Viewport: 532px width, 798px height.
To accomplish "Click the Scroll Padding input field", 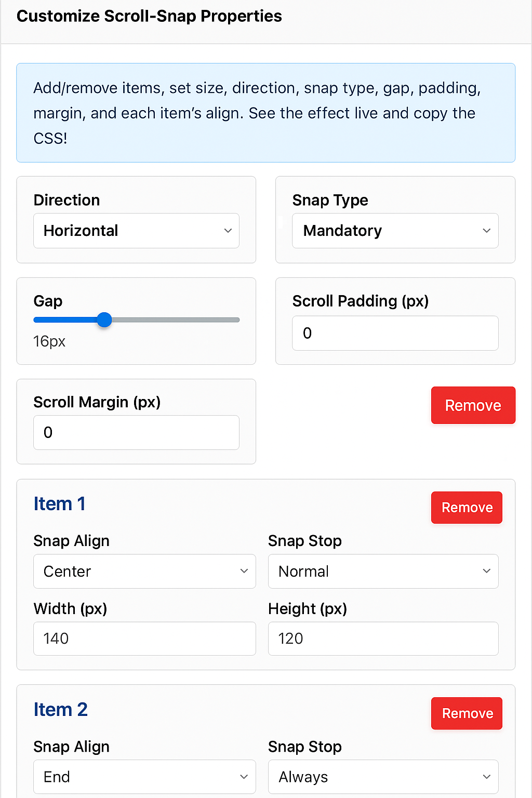I will 395,333.
